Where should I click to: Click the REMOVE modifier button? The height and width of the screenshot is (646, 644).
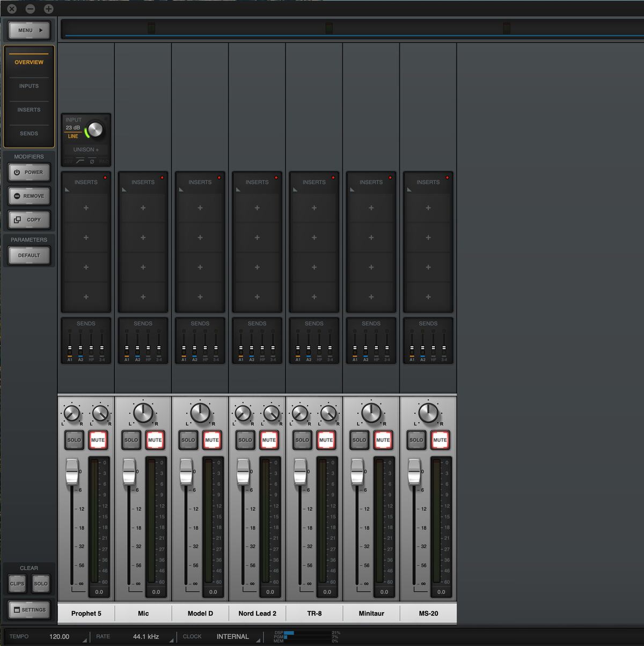tap(29, 196)
